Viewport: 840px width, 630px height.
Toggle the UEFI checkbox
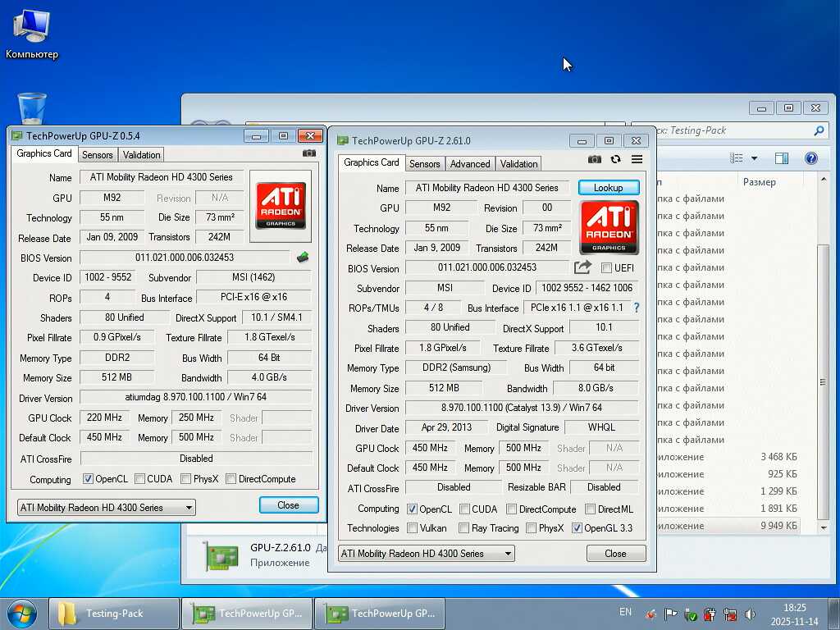607,268
